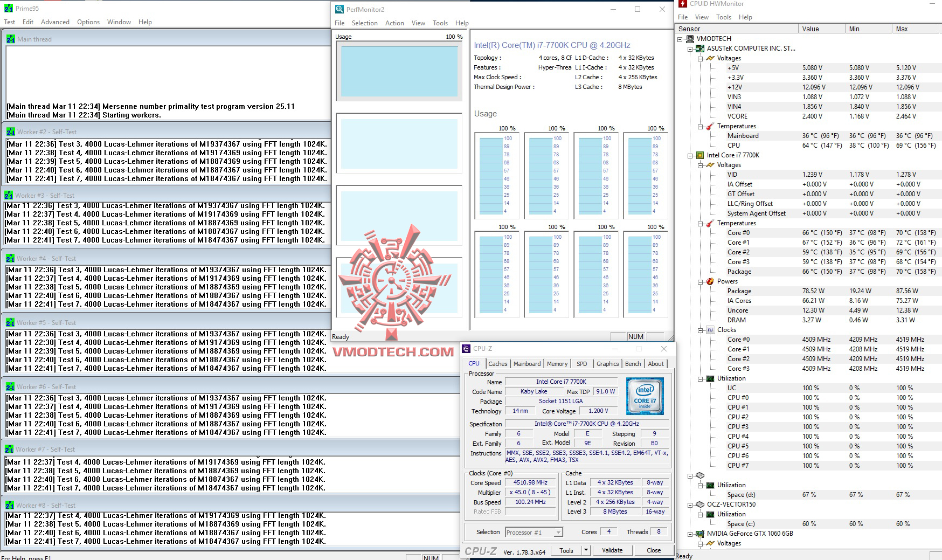
Task: Click the Worker #8 window icon
Action: pyautogui.click(x=10, y=505)
